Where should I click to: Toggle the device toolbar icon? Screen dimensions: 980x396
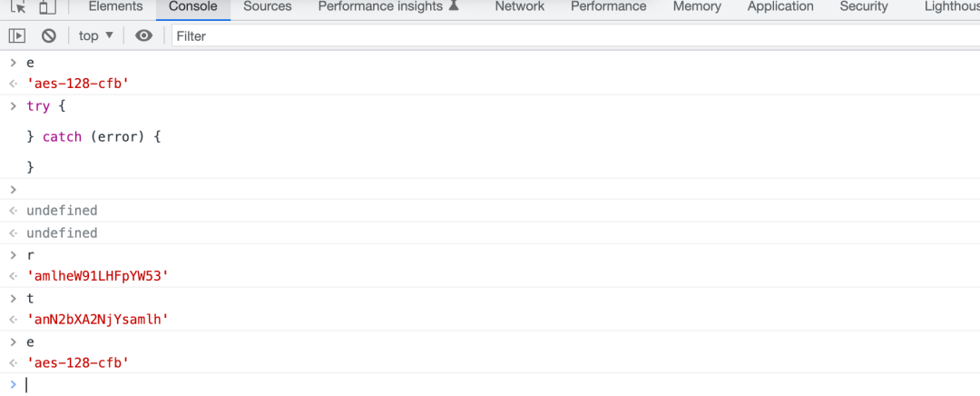coord(45,7)
